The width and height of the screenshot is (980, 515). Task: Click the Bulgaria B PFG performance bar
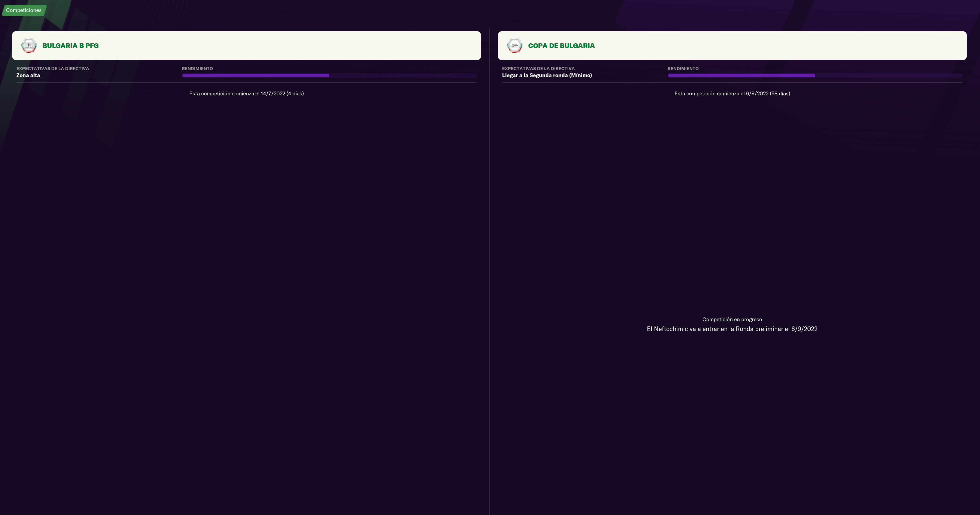click(329, 75)
